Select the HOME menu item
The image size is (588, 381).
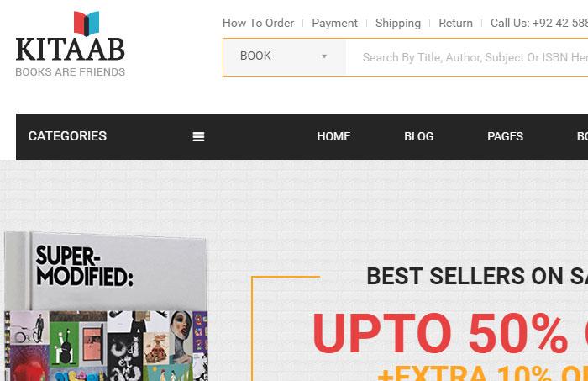(x=333, y=136)
